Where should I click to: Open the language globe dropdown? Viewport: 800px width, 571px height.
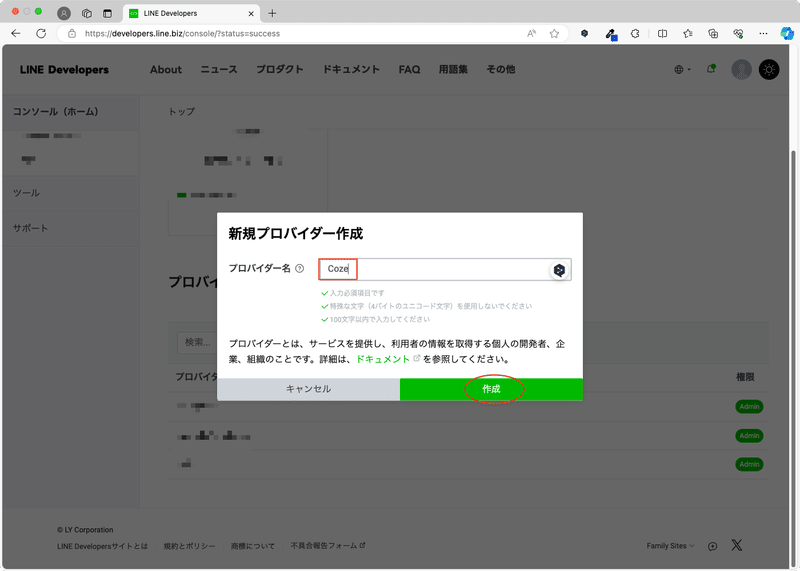(x=682, y=69)
